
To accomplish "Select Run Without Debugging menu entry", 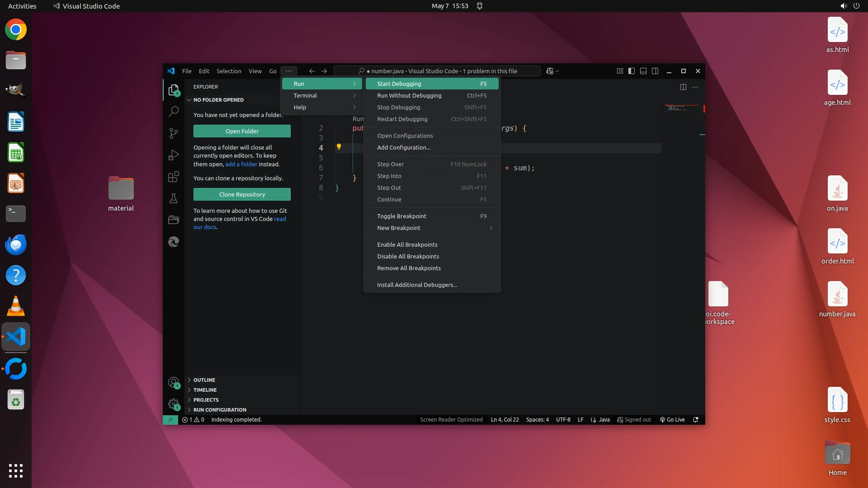I will (409, 95).
